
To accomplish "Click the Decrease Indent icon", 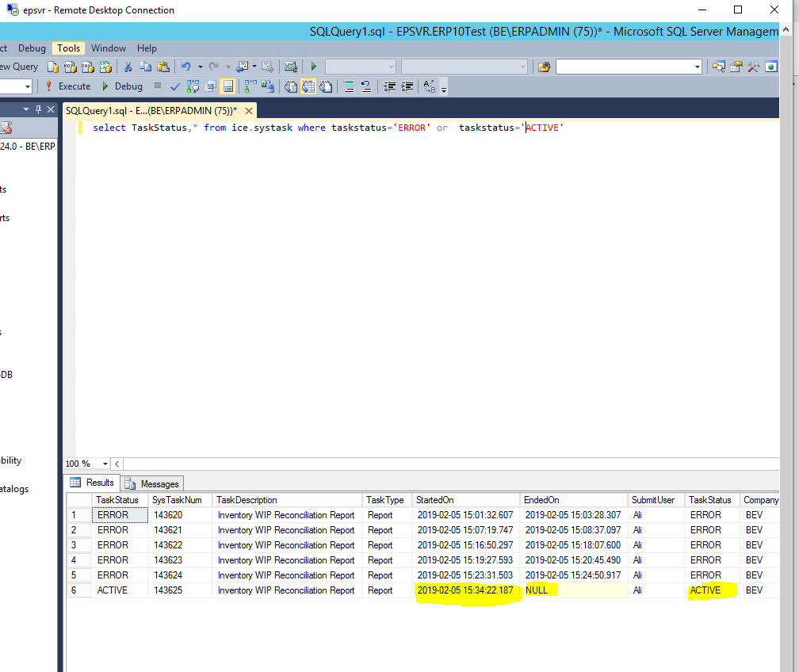I will 389,86.
